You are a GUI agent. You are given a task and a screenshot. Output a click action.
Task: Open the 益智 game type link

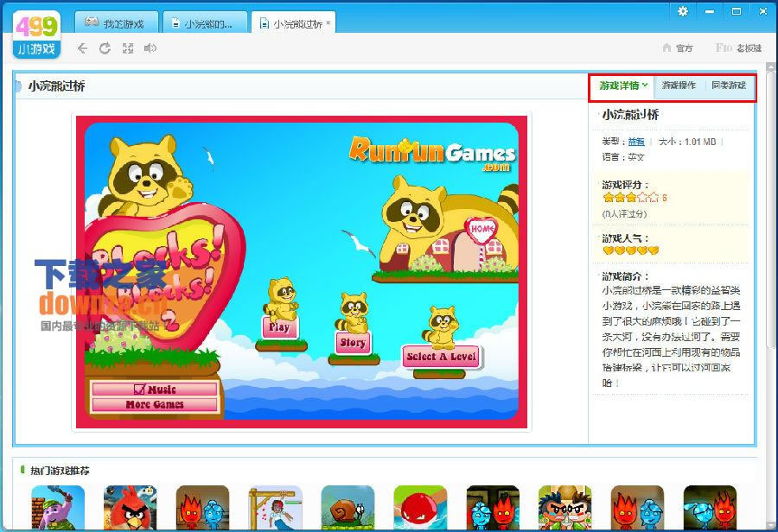(x=636, y=142)
